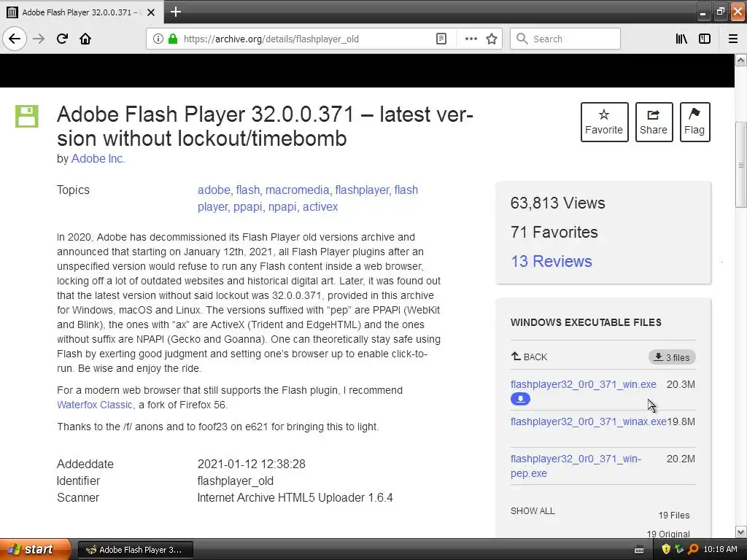Follow the Waterfox Classic link

coord(95,405)
